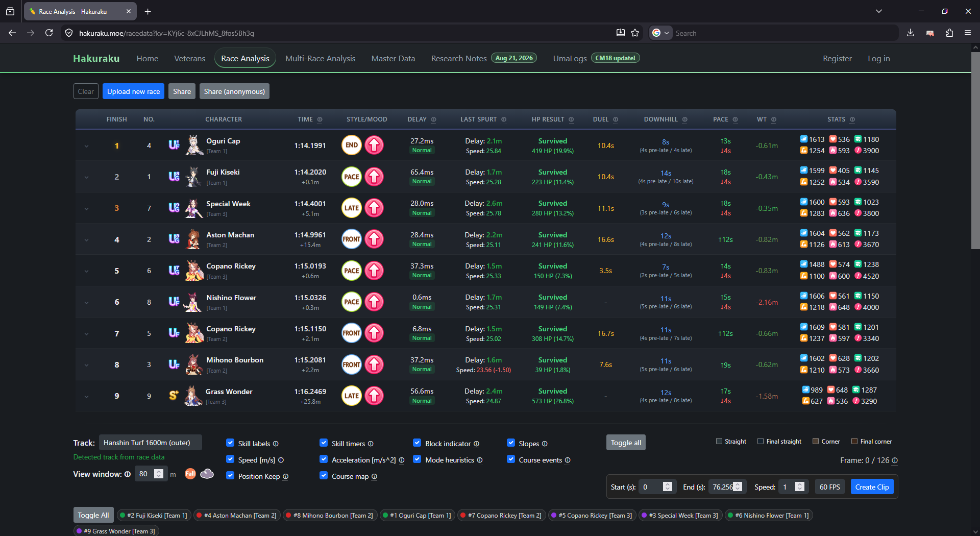Screen dimensions: 980x536
Task: Reload the page
Action: pyautogui.click(x=49, y=33)
